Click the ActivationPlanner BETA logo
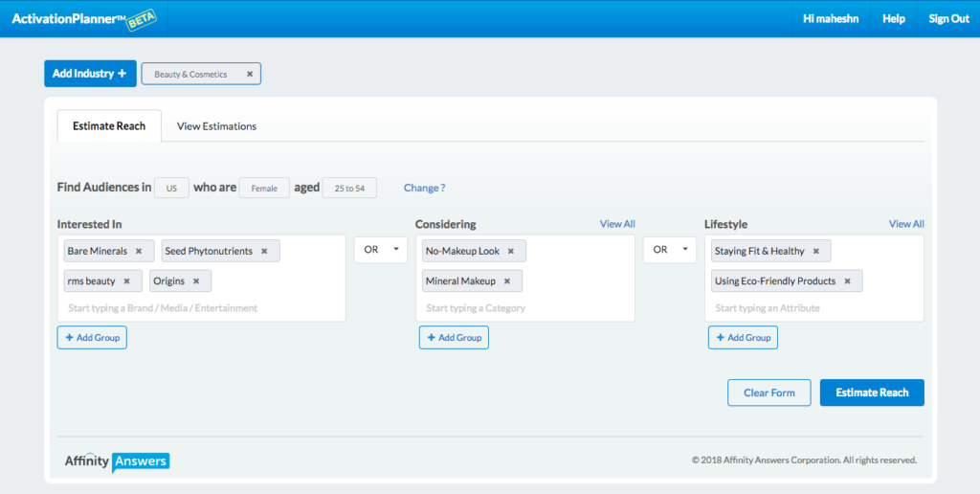The image size is (980, 494). 84,19
